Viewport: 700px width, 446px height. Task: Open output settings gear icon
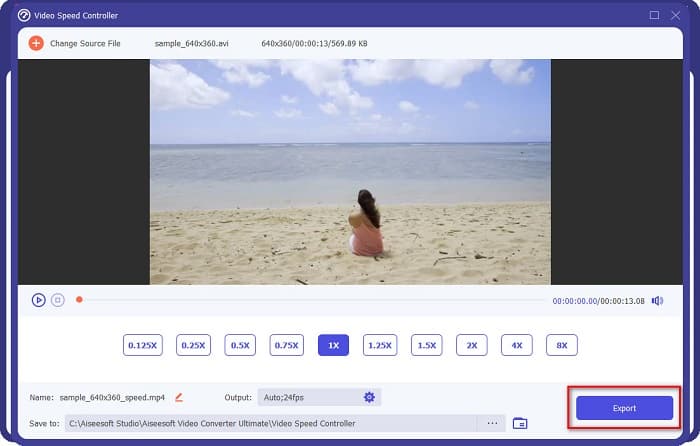(x=369, y=397)
